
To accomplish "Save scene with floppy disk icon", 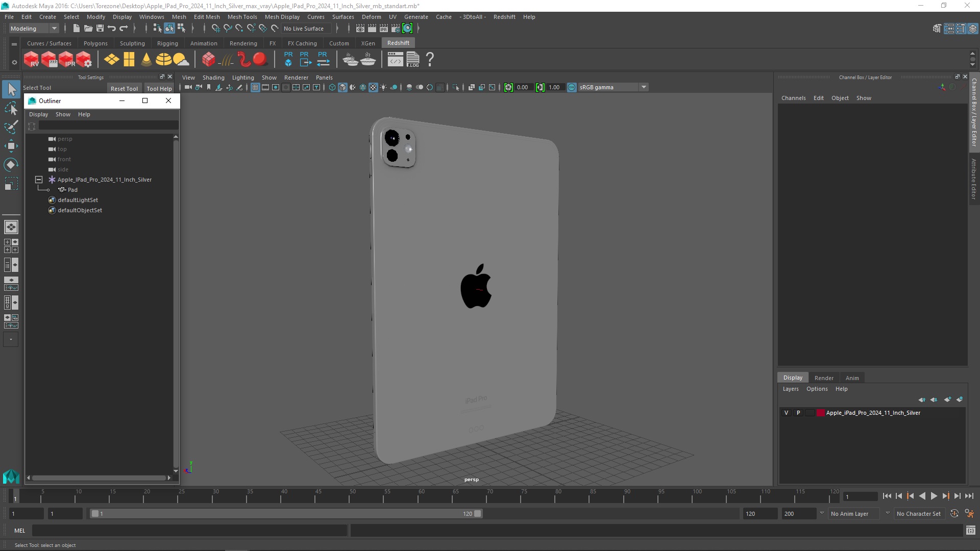I will point(100,29).
